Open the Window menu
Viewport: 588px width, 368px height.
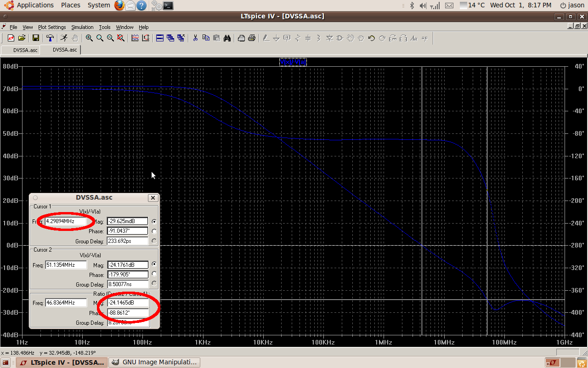pos(124,27)
